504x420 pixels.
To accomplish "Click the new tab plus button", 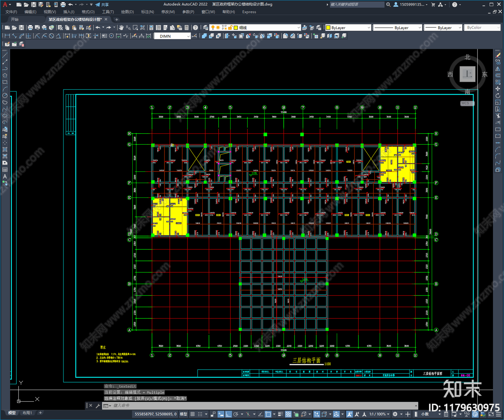I will click(117, 20).
